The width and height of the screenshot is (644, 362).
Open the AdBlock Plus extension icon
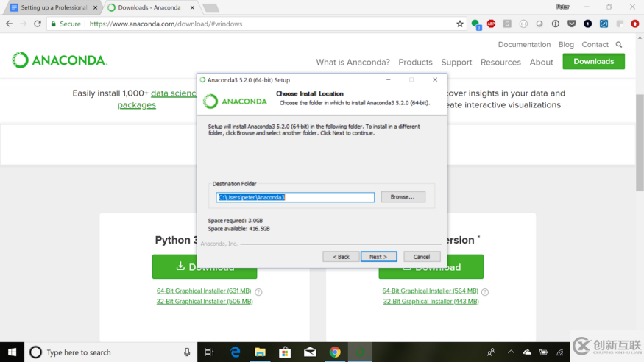point(491,24)
